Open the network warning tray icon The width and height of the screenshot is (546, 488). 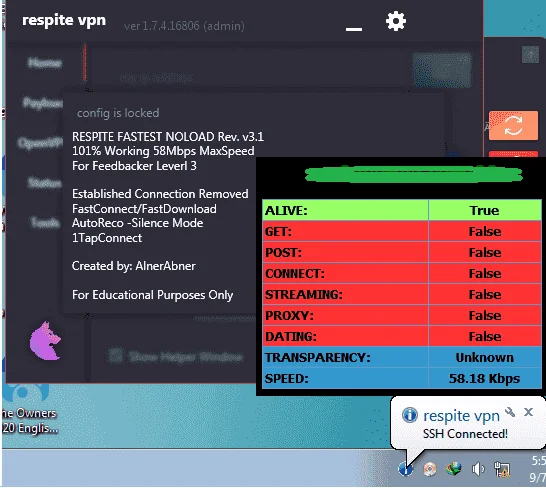(x=502, y=469)
